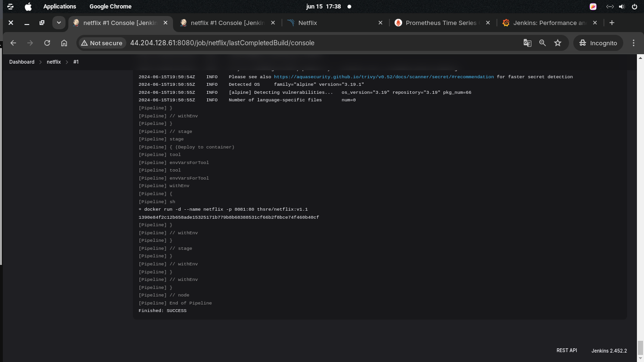Close the Netflix tab
The width and height of the screenshot is (644, 362).
click(x=380, y=23)
